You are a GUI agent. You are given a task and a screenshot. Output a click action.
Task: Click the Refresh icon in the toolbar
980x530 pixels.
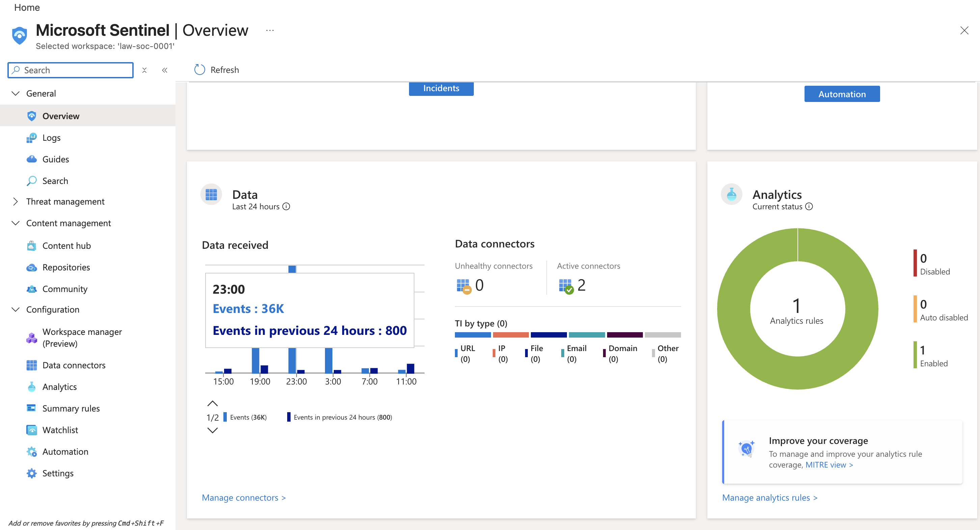[200, 70]
